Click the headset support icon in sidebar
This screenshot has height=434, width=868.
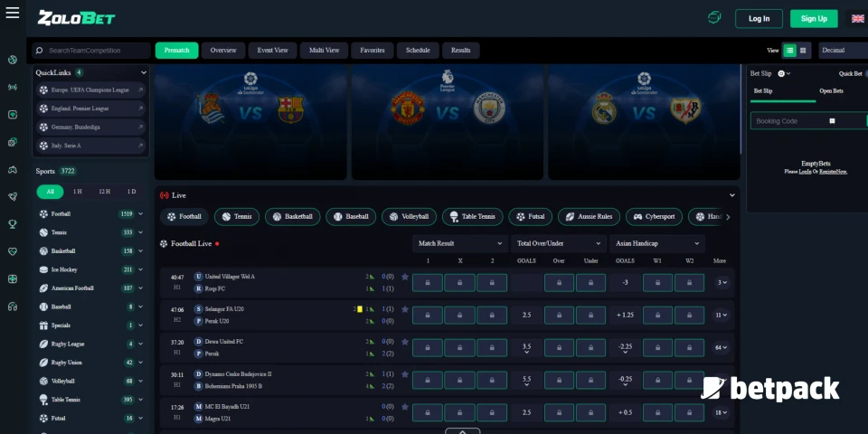[13, 307]
